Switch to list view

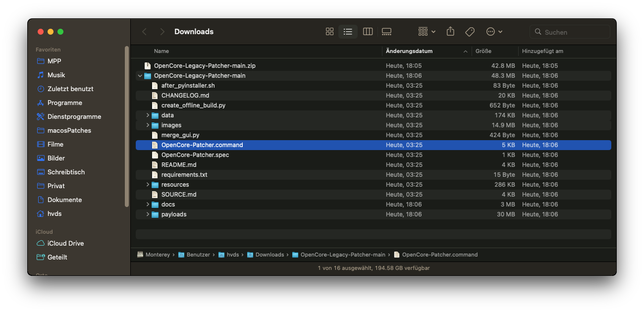[x=348, y=32]
